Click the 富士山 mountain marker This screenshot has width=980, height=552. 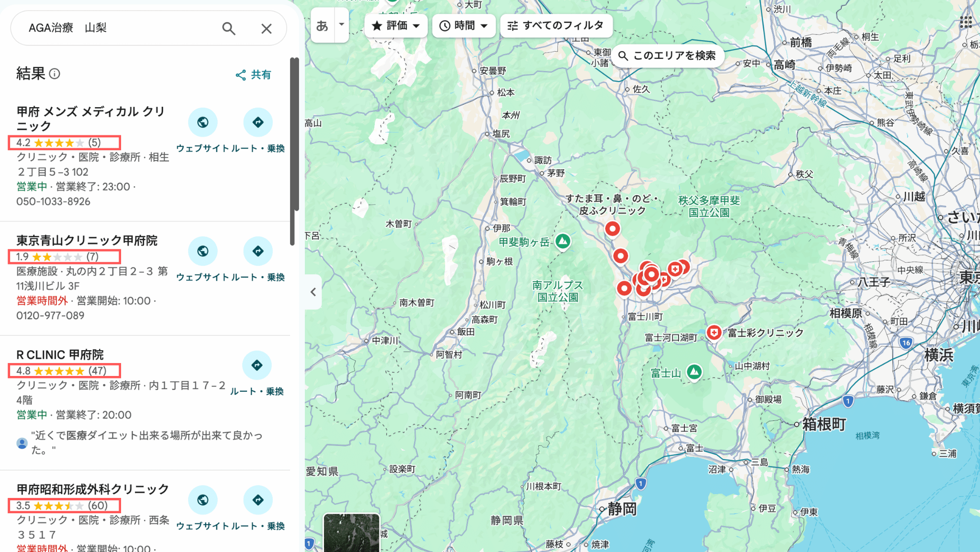click(x=694, y=372)
